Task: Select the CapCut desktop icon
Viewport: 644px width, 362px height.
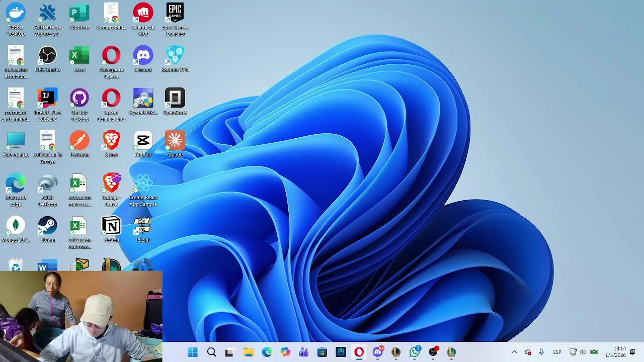Action: [x=143, y=145]
